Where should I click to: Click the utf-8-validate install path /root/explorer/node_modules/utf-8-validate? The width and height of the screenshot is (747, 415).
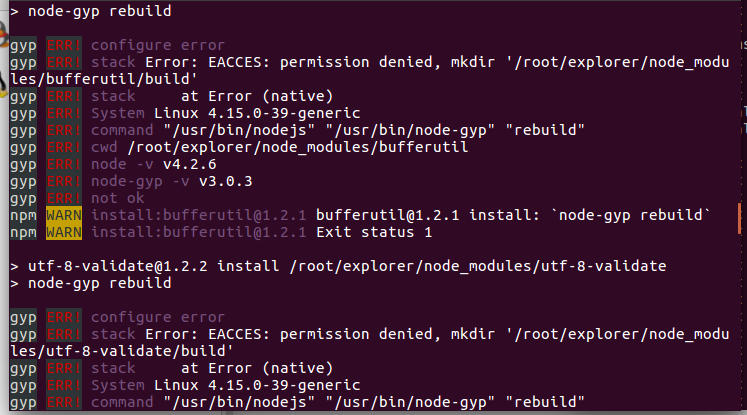tap(478, 266)
